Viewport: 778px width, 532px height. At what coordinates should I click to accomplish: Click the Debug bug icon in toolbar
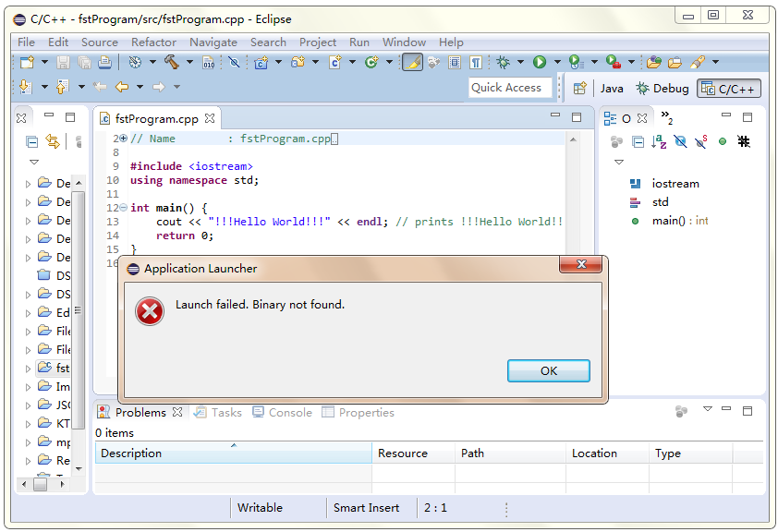click(x=504, y=62)
